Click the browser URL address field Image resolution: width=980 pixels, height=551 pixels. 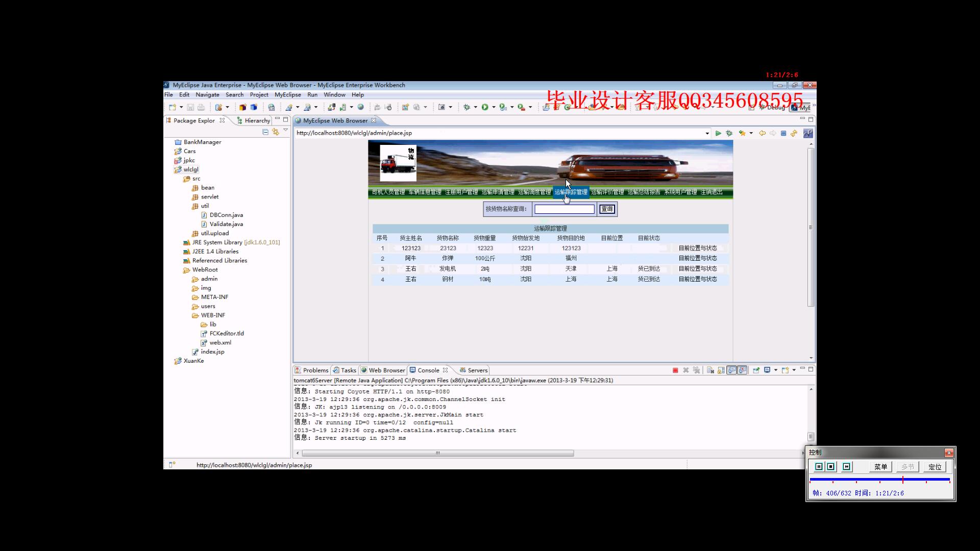click(499, 133)
